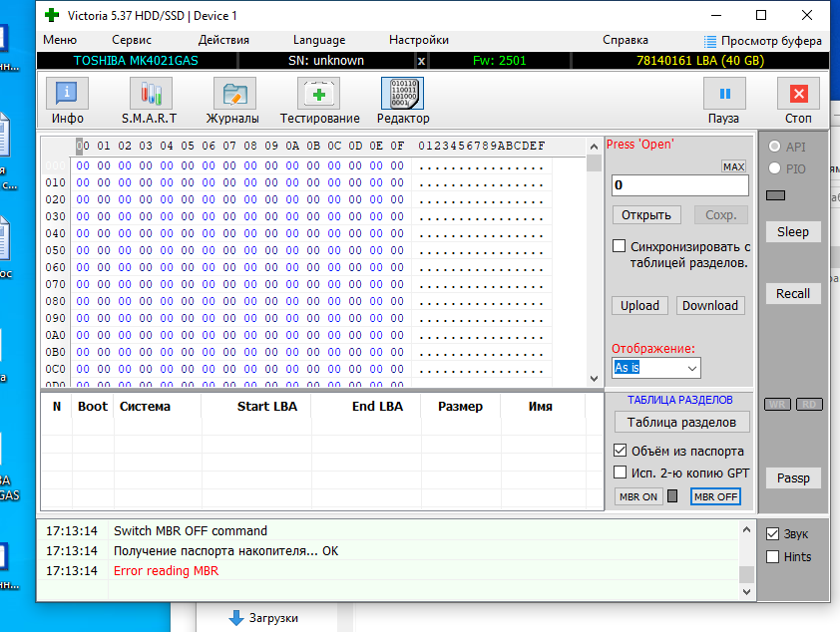Click the log panel scrollbar up arrow
Image resolution: width=840 pixels, height=632 pixels.
tap(747, 529)
